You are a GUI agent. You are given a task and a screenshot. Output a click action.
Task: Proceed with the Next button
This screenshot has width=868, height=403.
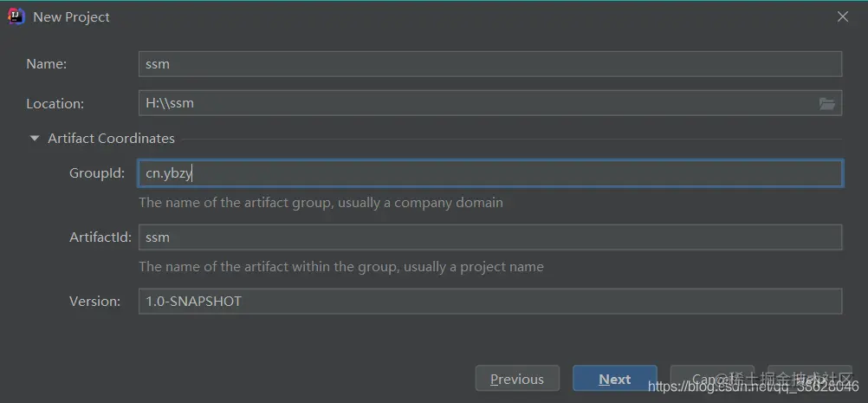click(614, 379)
